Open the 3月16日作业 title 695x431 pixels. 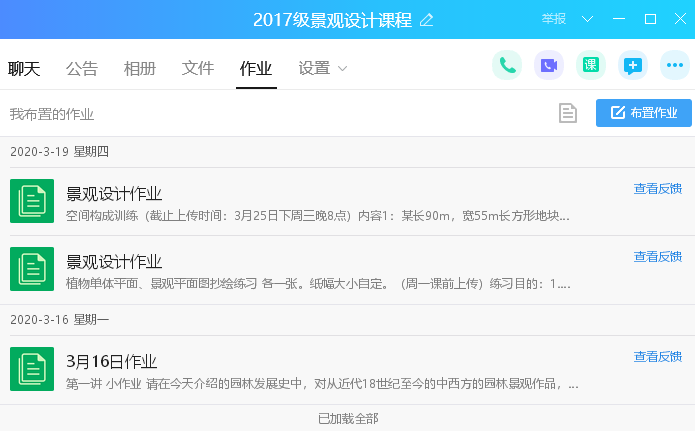(112, 362)
